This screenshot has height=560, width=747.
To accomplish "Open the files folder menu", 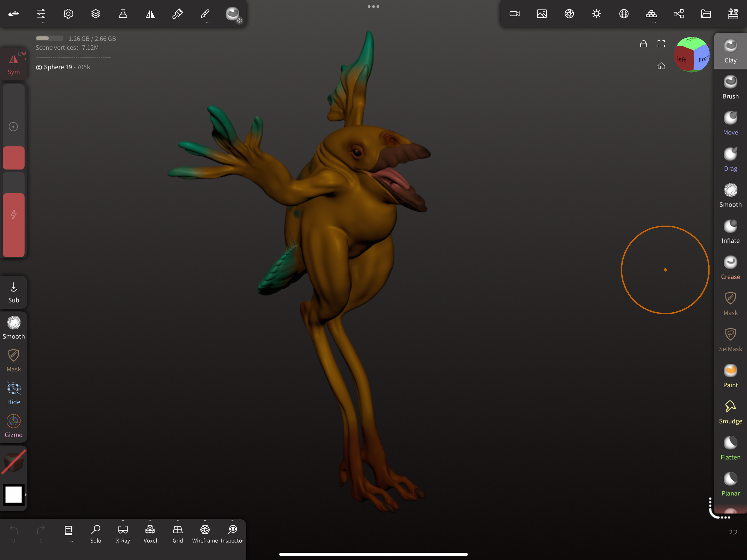I will pos(706,13).
